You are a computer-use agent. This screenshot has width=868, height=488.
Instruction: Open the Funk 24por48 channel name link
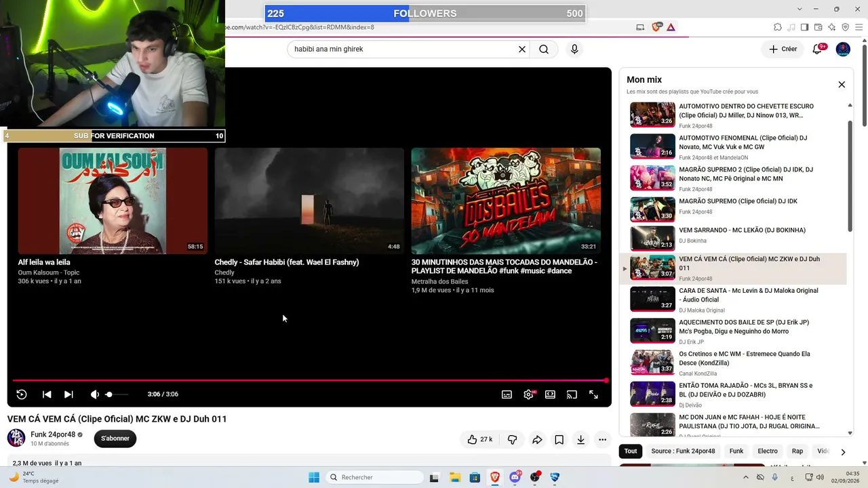point(53,434)
